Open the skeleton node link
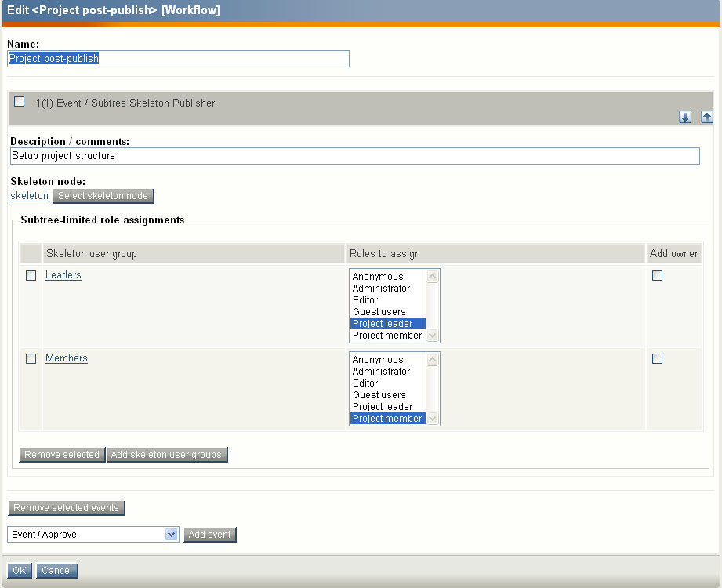This screenshot has width=722, height=588. (x=29, y=196)
